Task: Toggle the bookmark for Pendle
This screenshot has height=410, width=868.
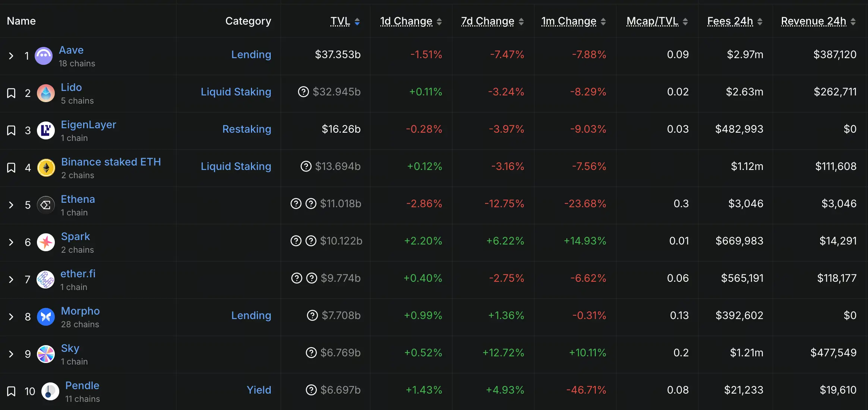Action: (11, 391)
